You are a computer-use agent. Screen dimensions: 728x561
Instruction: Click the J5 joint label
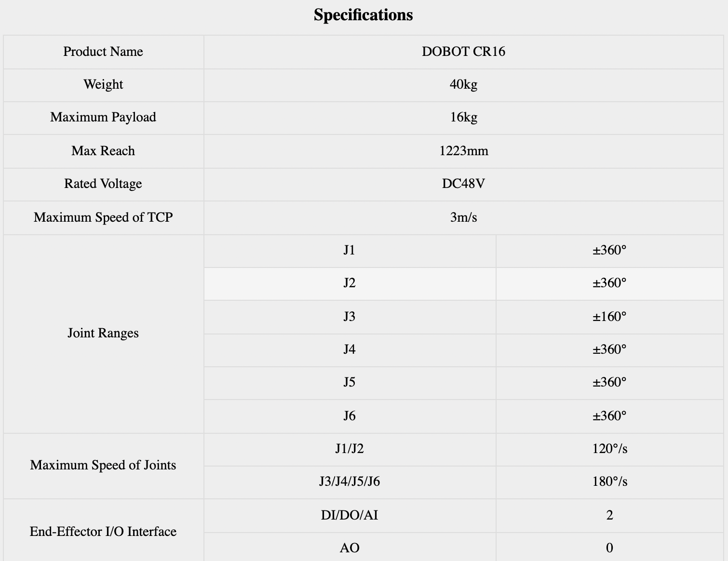click(x=349, y=382)
